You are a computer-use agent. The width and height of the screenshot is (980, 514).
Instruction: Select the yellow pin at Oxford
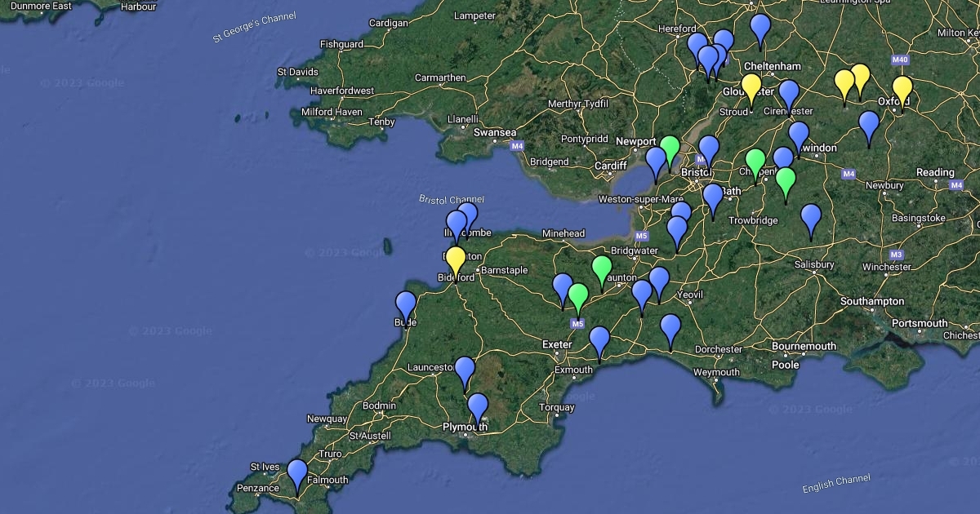[x=902, y=90]
